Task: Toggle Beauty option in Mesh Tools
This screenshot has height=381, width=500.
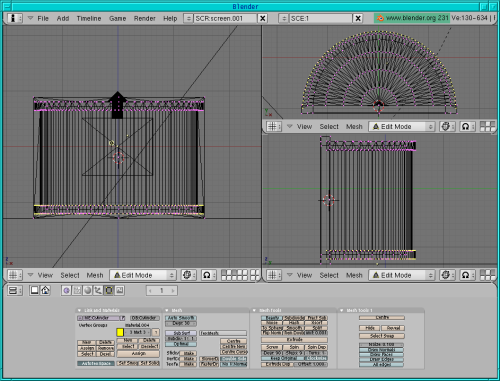Action: click(x=272, y=318)
